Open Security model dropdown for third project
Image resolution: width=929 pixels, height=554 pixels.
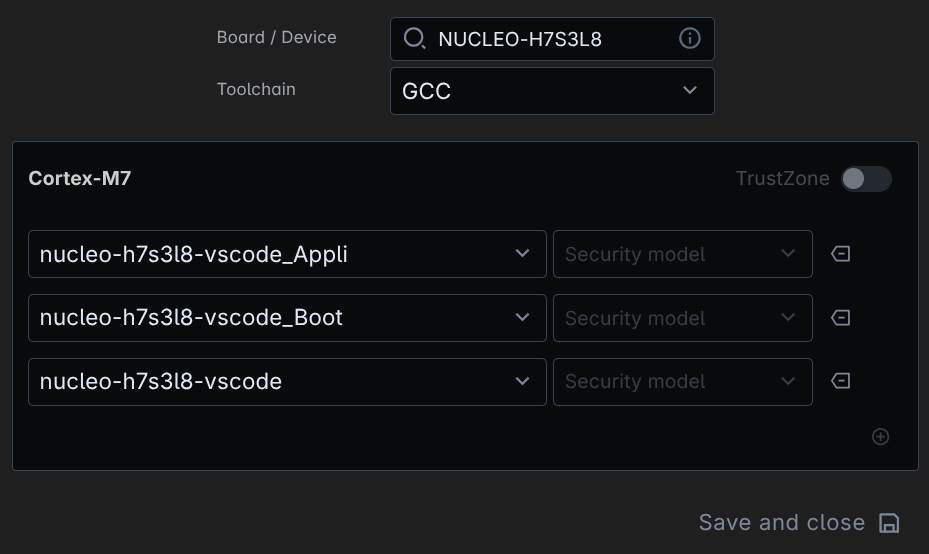tap(682, 381)
